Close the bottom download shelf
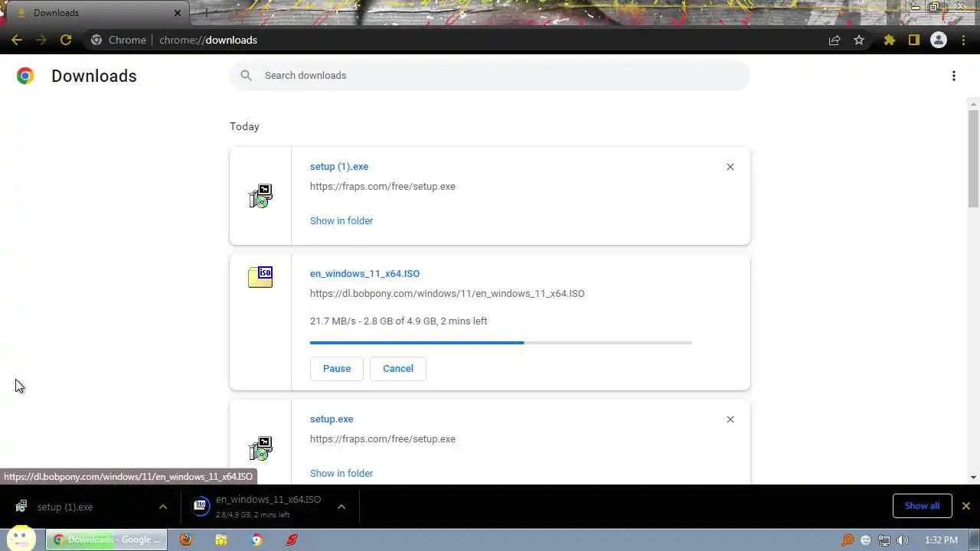980x551 pixels. [966, 506]
